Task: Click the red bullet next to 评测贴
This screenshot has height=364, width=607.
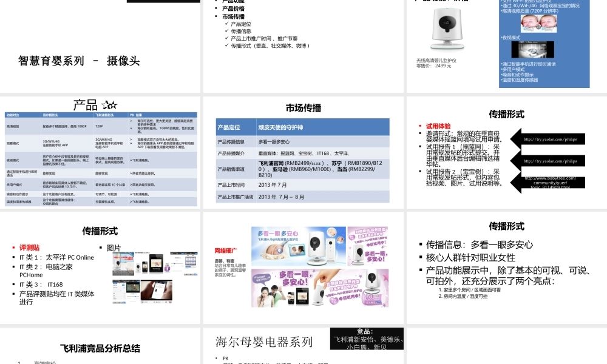Action: [x=13, y=248]
